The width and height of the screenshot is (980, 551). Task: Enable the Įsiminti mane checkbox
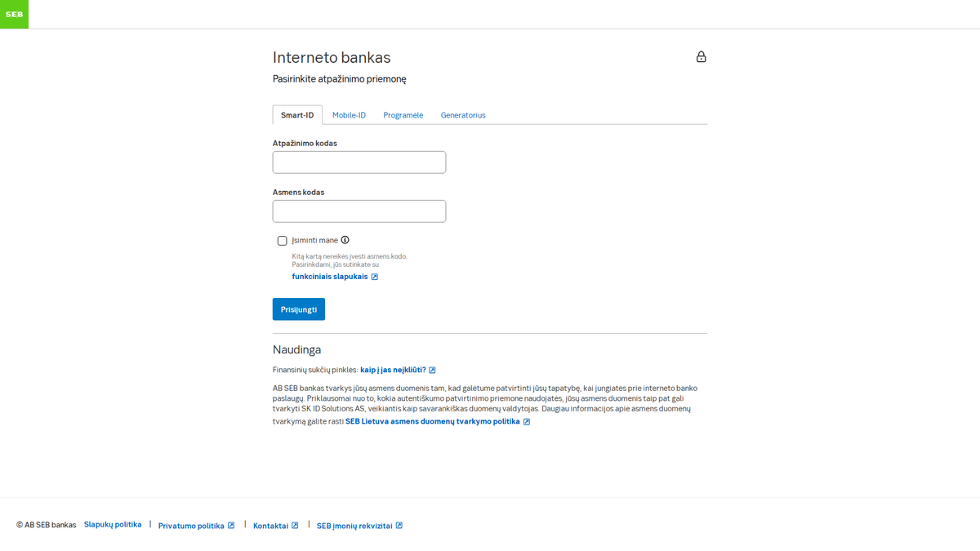point(283,241)
